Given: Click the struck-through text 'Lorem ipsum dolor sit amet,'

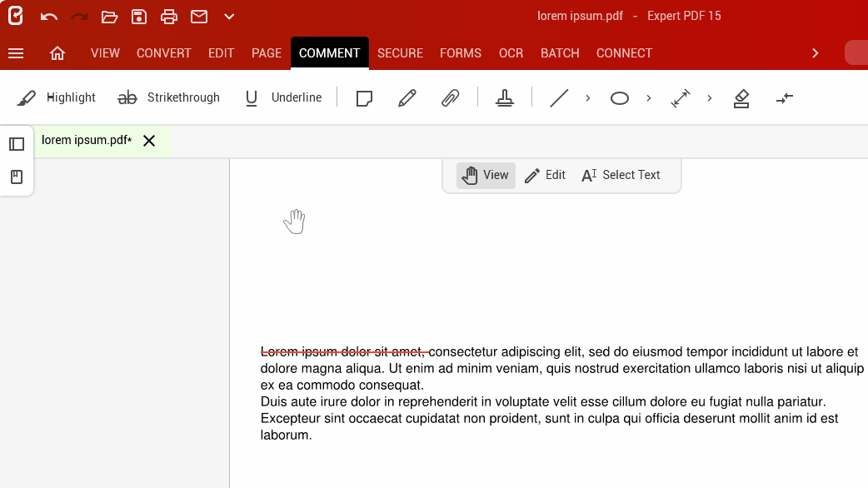Looking at the screenshot, I should [x=342, y=352].
